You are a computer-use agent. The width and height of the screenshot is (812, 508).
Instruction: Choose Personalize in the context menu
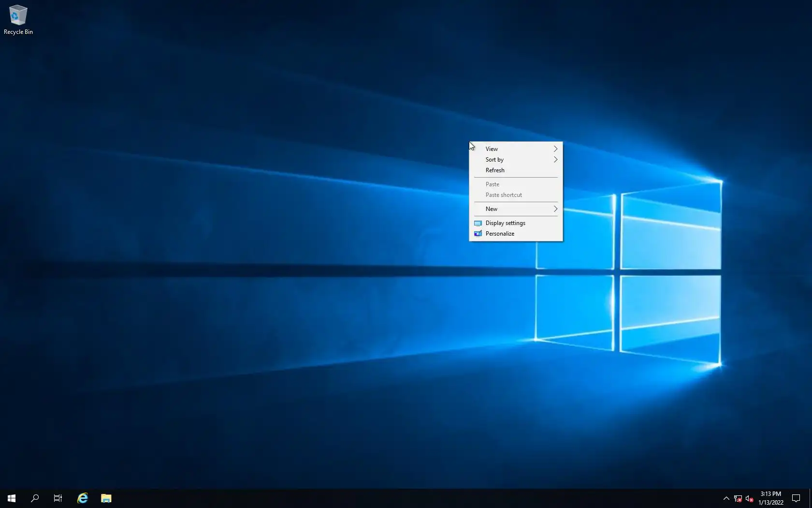click(516, 234)
